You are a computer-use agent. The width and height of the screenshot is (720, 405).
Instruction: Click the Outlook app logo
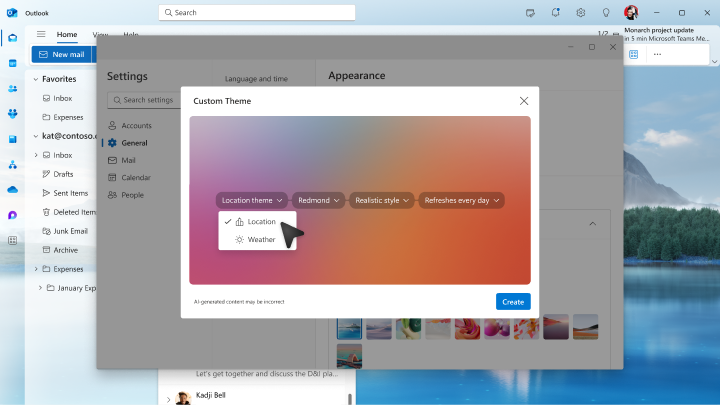click(x=12, y=13)
